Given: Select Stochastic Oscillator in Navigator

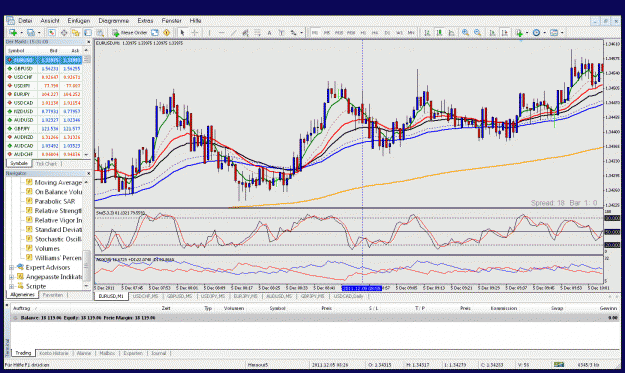Looking at the screenshot, I should 58,239.
